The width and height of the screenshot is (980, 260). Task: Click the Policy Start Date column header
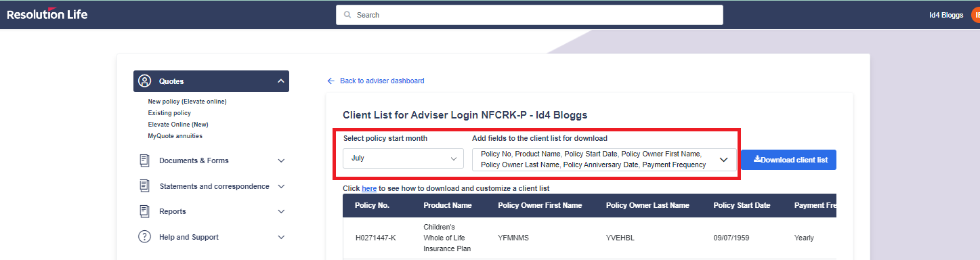point(742,205)
